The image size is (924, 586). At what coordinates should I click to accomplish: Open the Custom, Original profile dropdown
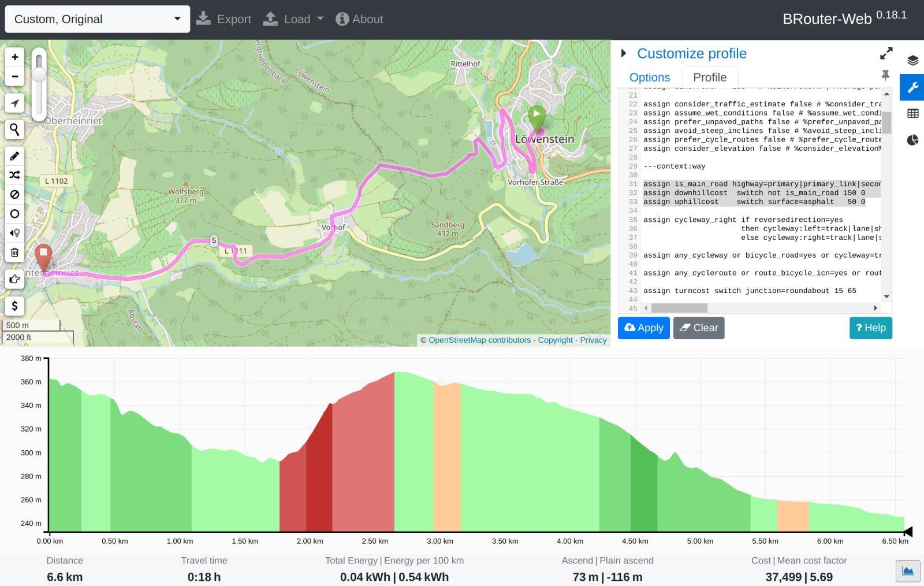click(98, 19)
